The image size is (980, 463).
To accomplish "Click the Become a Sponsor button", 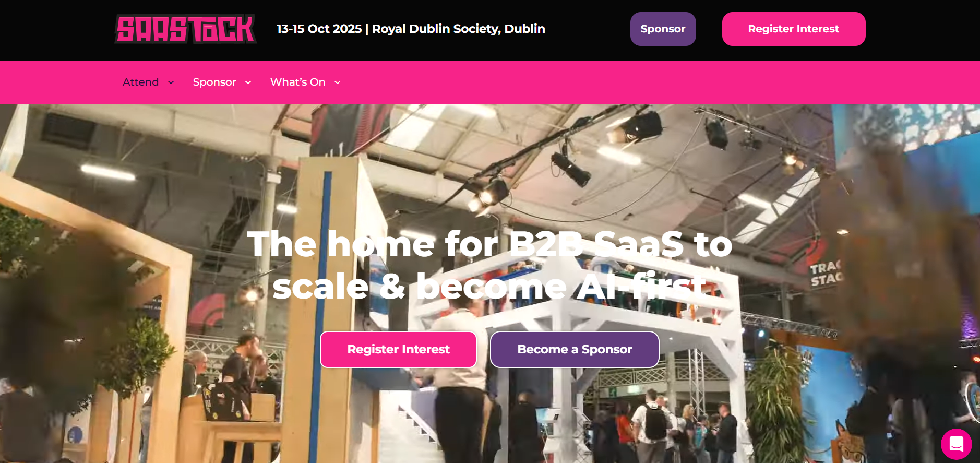I will coord(575,349).
